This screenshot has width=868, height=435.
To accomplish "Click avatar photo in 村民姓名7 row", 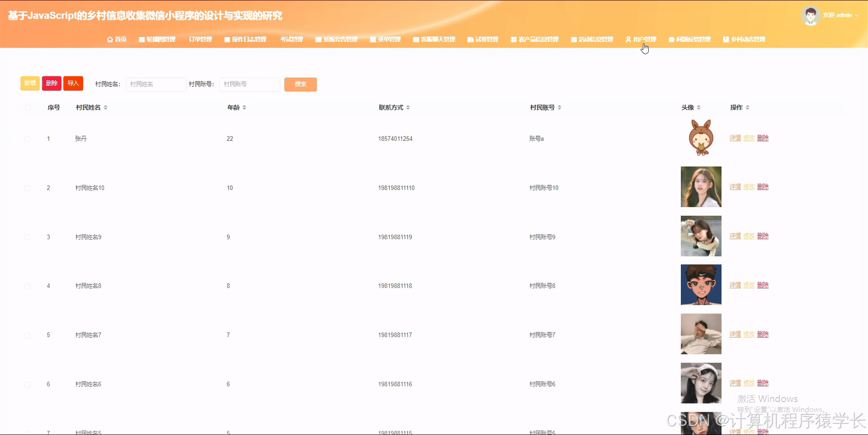I will coord(701,334).
